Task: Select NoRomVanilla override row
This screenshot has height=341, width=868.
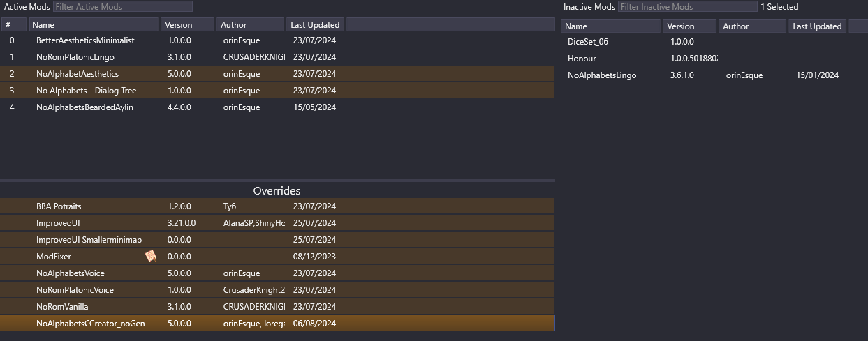Action: pos(278,307)
